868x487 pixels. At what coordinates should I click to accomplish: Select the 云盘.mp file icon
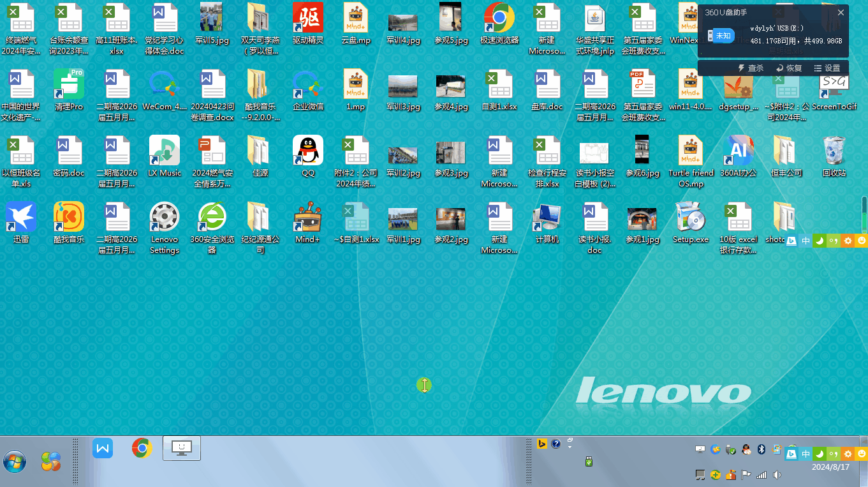[x=356, y=24]
